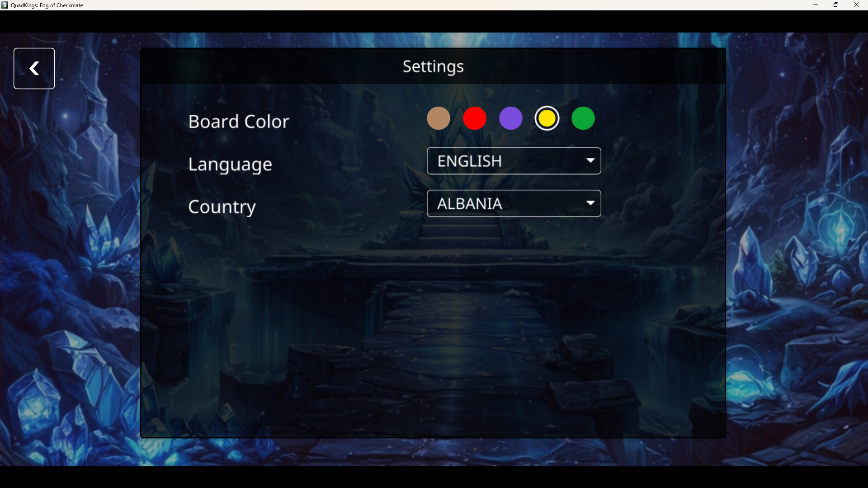Click the Language dropdown arrow

(x=590, y=160)
